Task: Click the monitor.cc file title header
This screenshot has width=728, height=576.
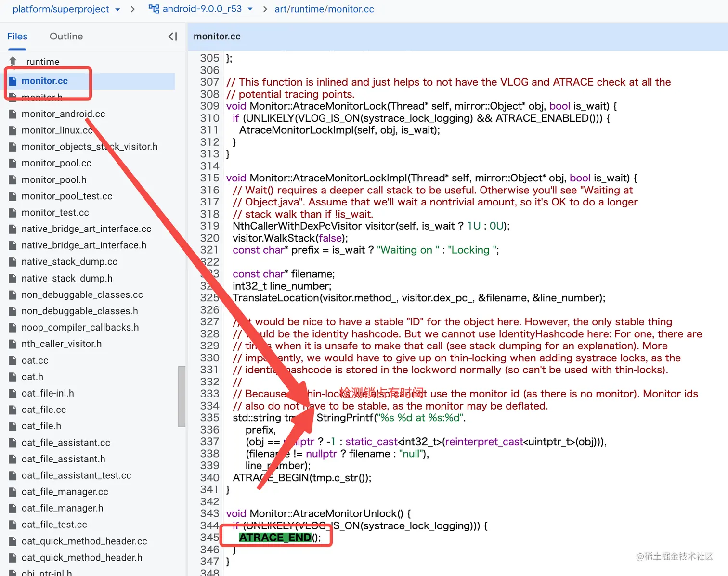Action: (217, 37)
